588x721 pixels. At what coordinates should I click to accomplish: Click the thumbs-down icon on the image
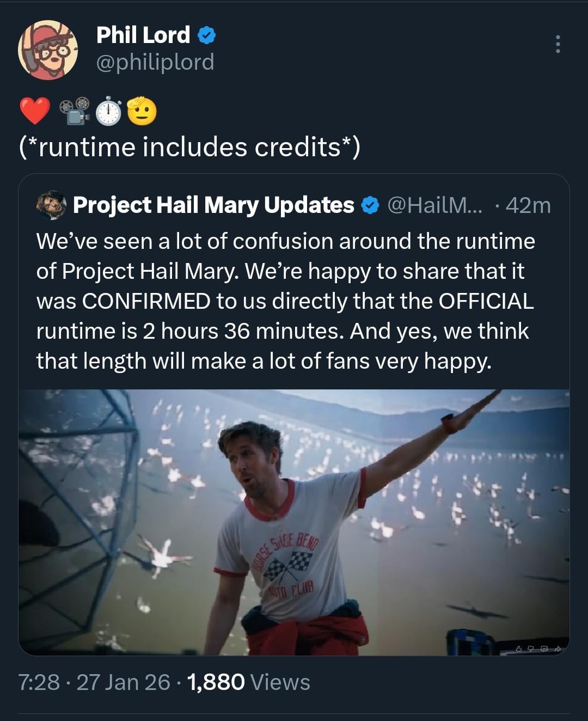click(x=531, y=649)
